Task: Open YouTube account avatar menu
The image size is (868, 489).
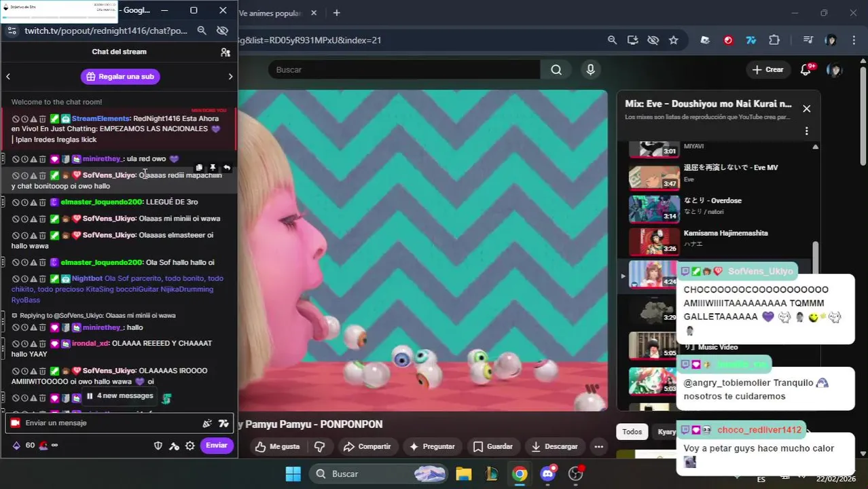Action: point(835,70)
